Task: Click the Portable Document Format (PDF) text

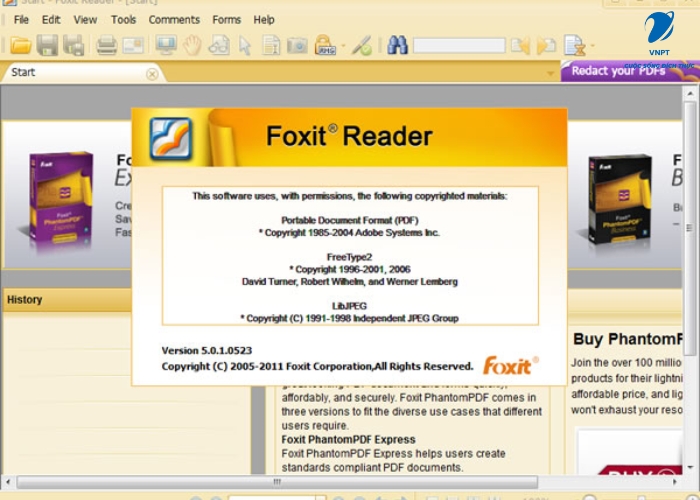Action: (350, 220)
